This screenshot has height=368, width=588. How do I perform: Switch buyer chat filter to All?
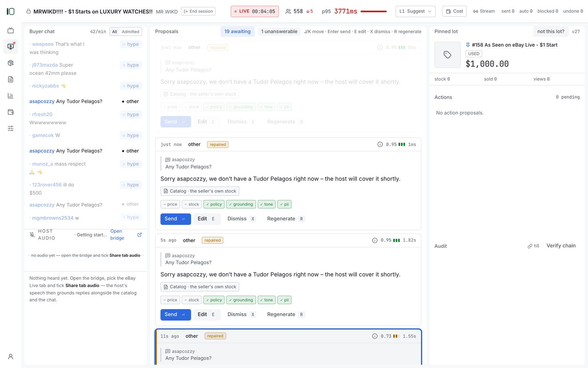tap(115, 31)
